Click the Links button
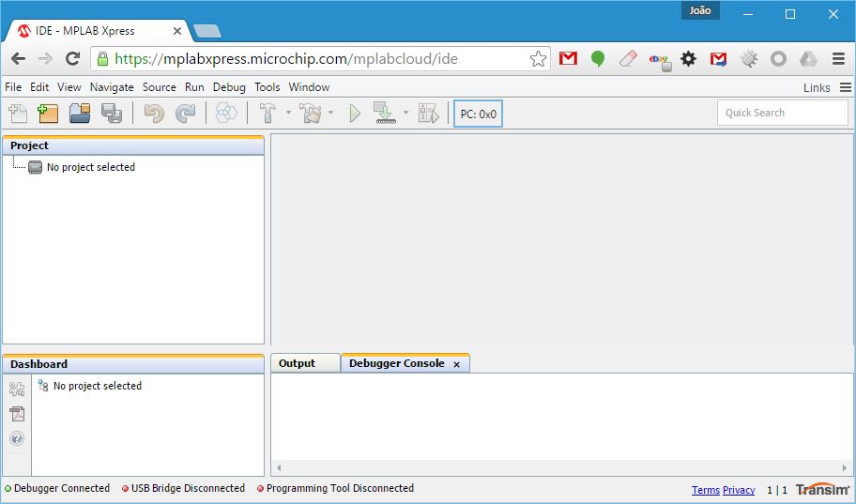Screen dimensions: 856x504 tap(817, 88)
